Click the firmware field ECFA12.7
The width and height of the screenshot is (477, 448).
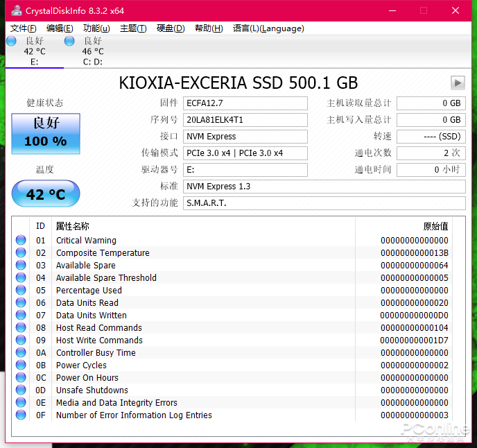pyautogui.click(x=245, y=103)
